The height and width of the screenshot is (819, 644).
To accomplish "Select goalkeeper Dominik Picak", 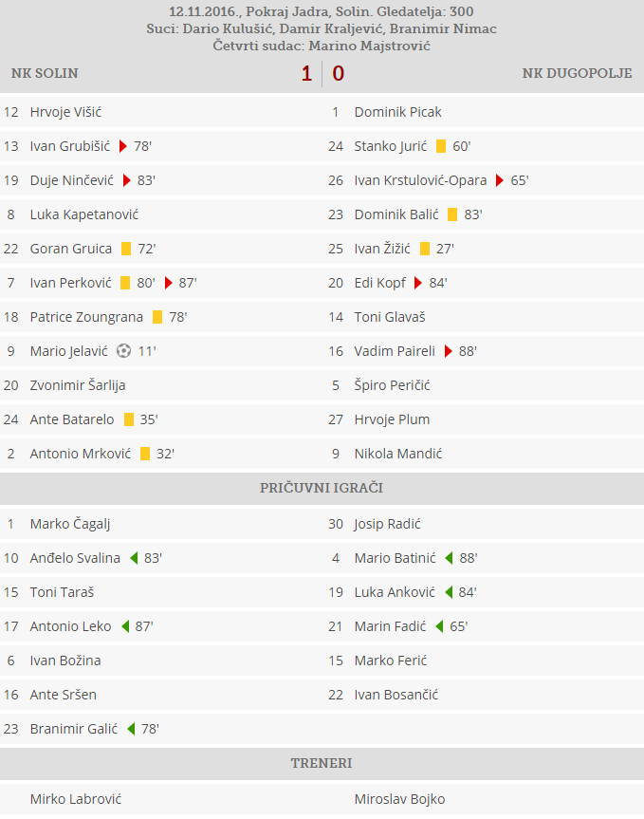I will point(397,112).
